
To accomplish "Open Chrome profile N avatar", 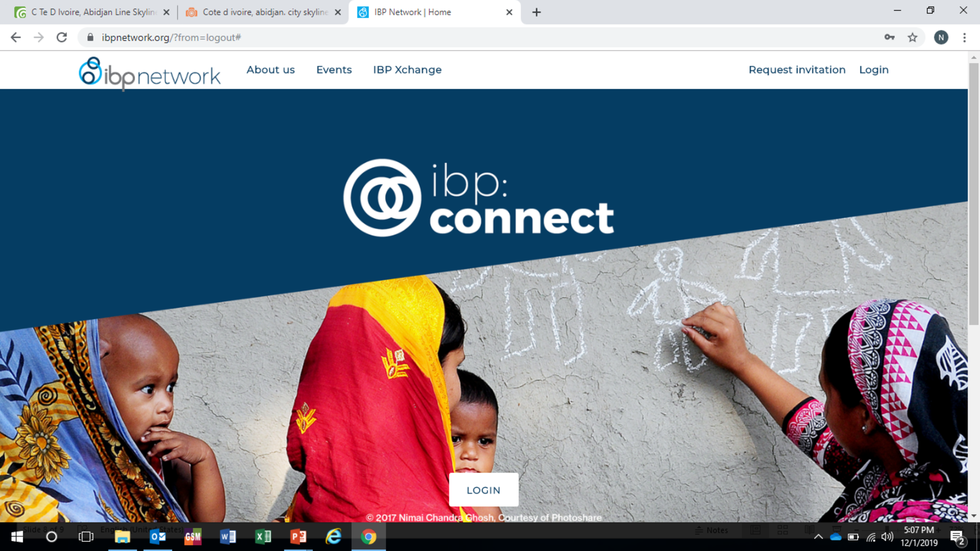I will pos(941,37).
